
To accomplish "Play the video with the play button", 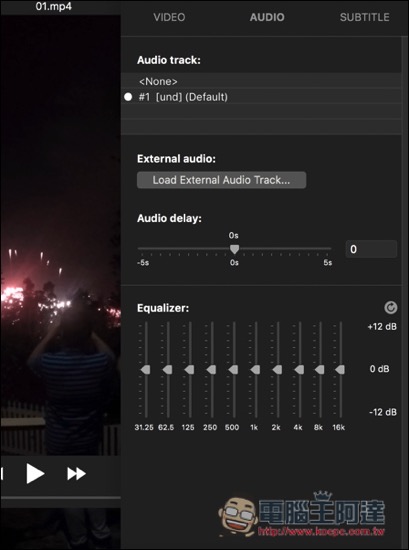I will pos(35,474).
